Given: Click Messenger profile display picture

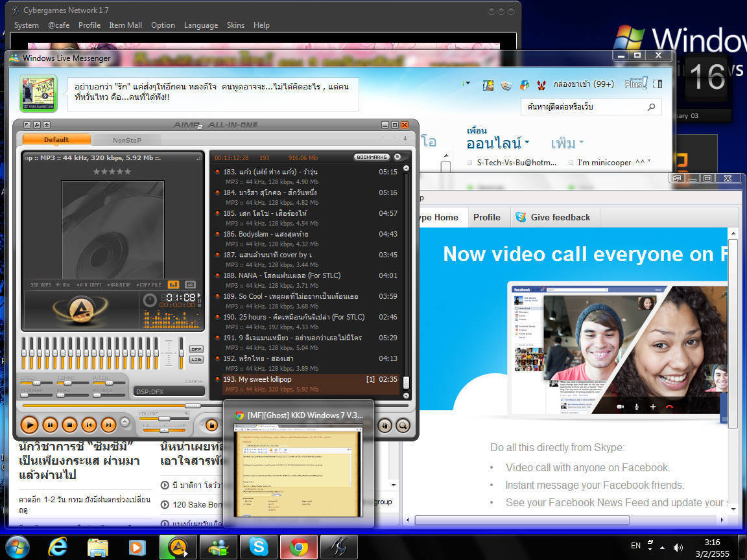Looking at the screenshot, I should click(38, 93).
